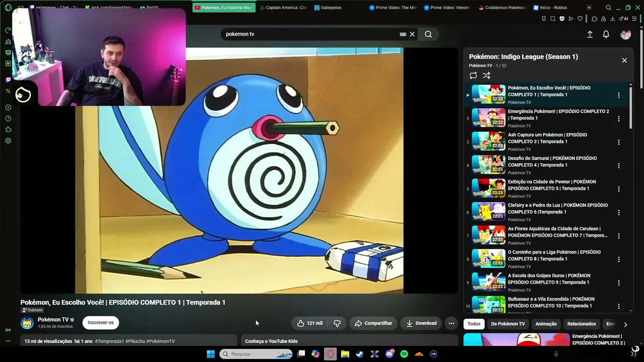Show more filter chips with right arrow
This screenshot has height=362, width=644.
point(625,324)
